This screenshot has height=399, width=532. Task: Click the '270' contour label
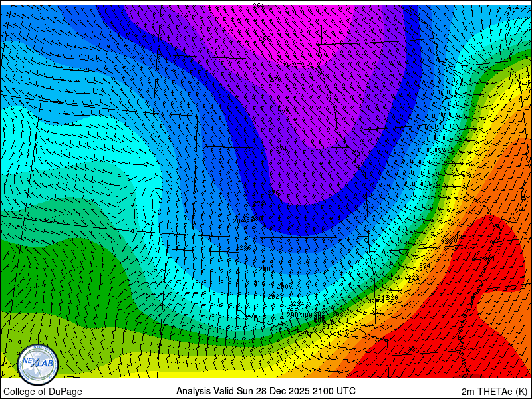275,79
